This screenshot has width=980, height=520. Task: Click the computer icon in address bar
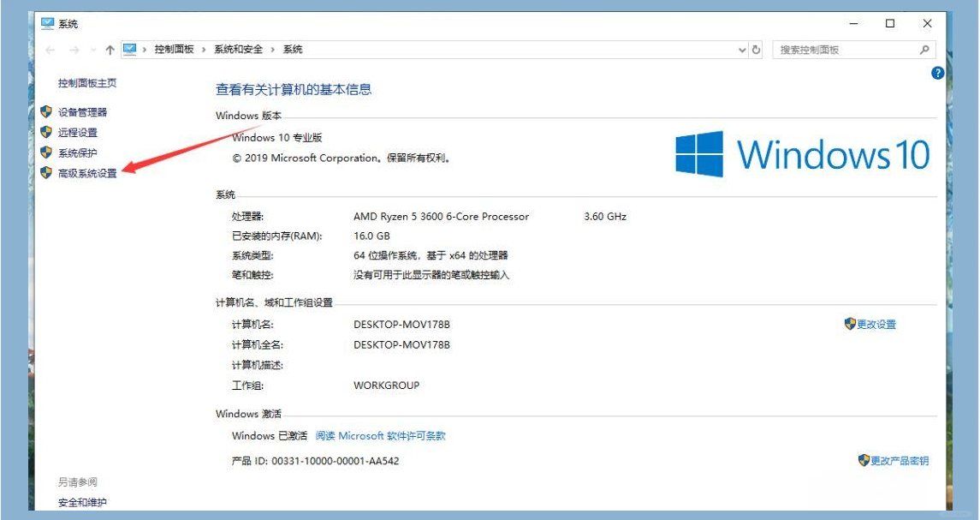click(129, 49)
